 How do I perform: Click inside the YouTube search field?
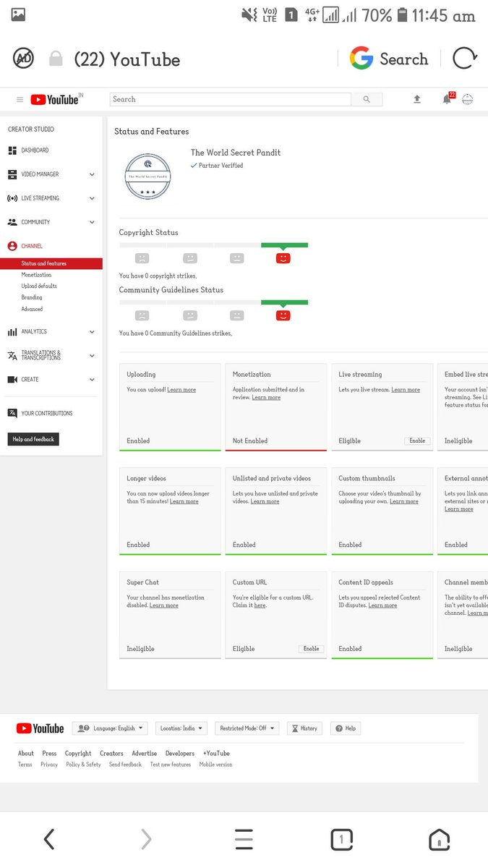pos(231,99)
